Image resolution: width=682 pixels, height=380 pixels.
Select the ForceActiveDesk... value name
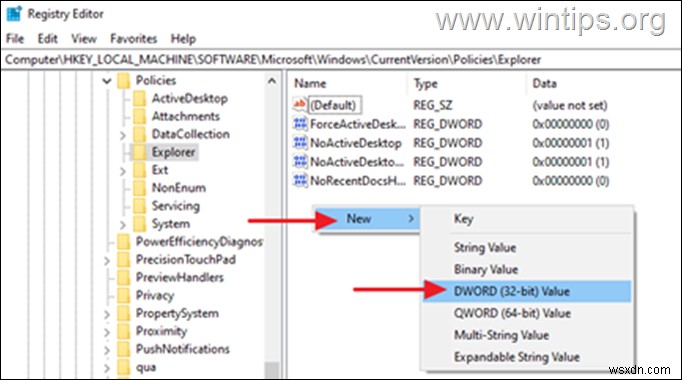tap(358, 124)
